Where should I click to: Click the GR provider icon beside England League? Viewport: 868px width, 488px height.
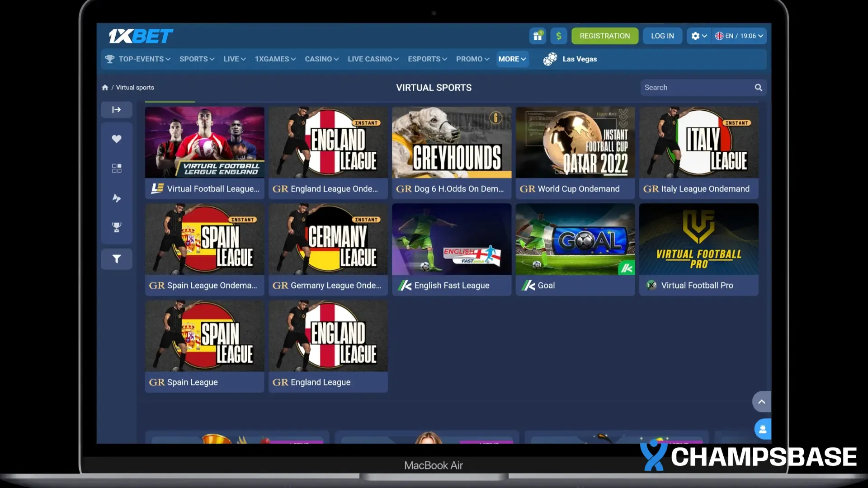(x=280, y=382)
